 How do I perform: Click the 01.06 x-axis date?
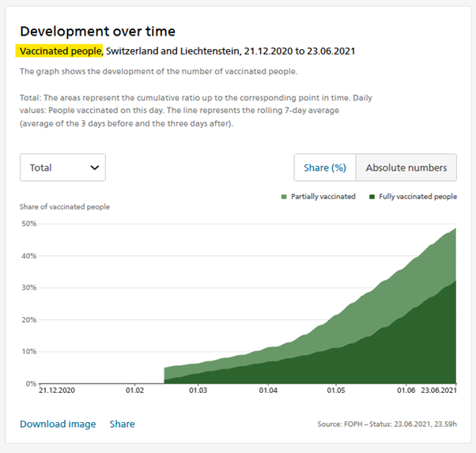406,391
